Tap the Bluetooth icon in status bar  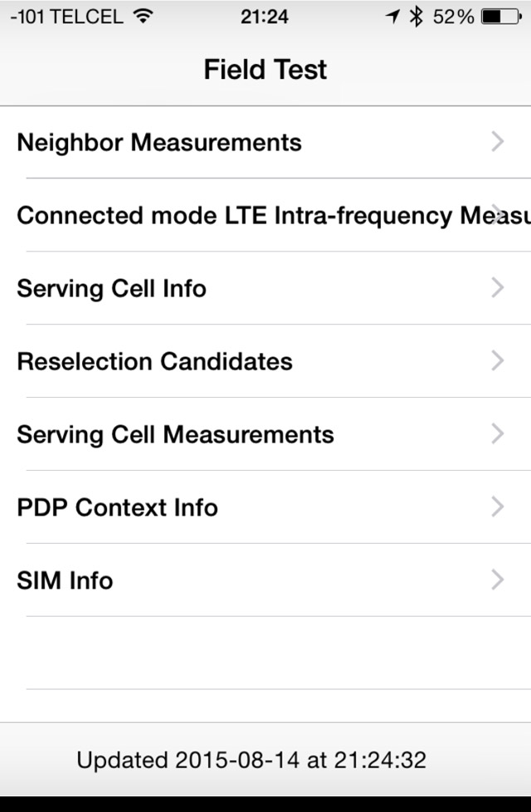[417, 16]
